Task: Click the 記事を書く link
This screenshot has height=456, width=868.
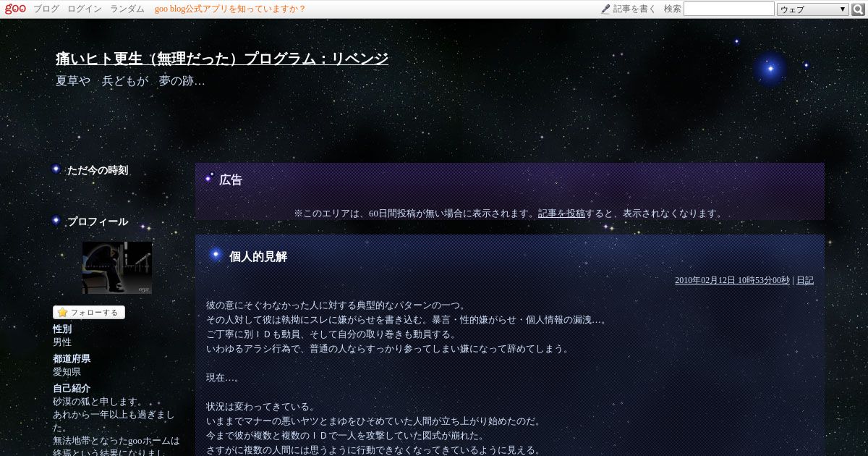Action: (x=634, y=9)
